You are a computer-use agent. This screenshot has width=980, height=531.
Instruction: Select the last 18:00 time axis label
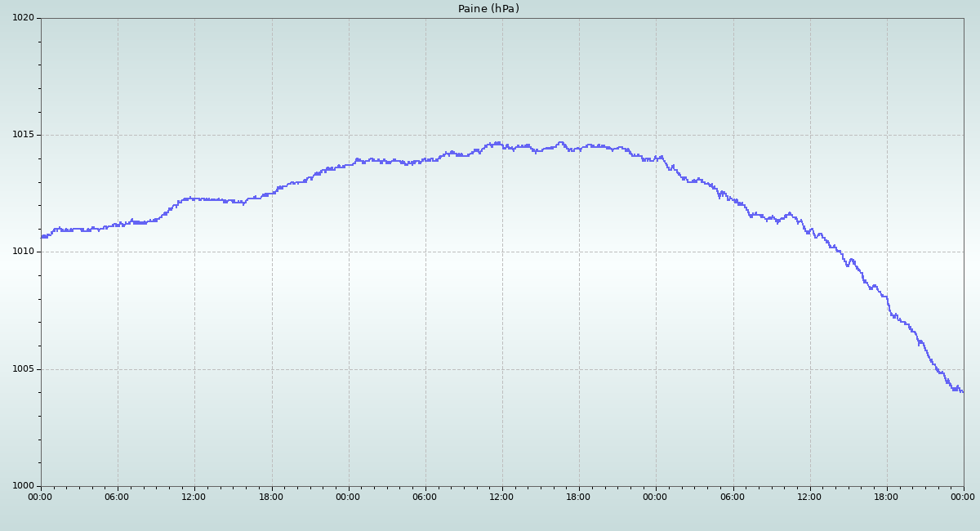click(x=886, y=497)
